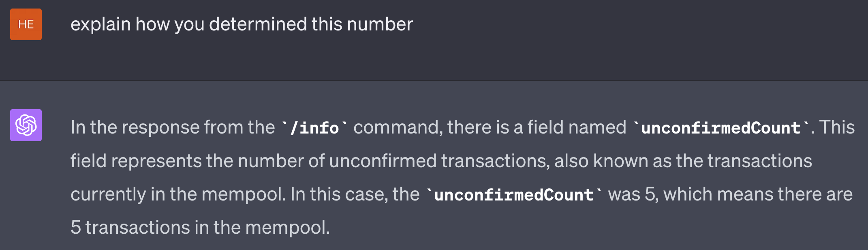Click "This" at the end of the first line

click(837, 127)
